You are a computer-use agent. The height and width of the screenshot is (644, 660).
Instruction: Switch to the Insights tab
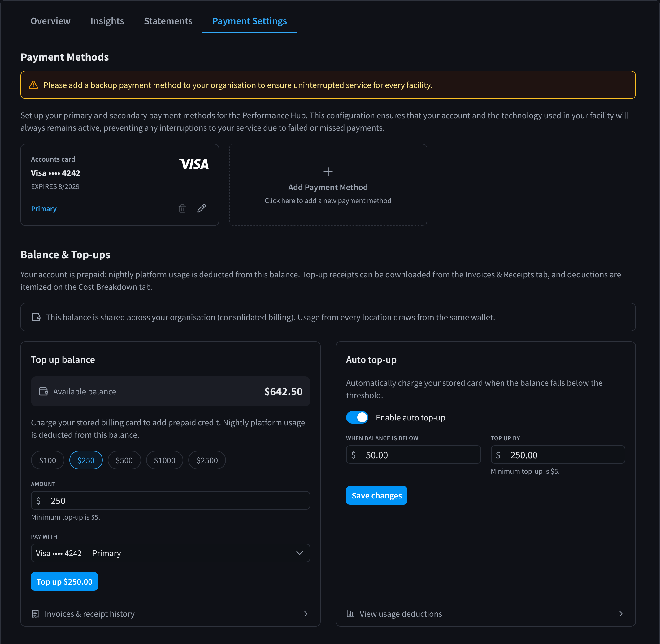click(107, 21)
